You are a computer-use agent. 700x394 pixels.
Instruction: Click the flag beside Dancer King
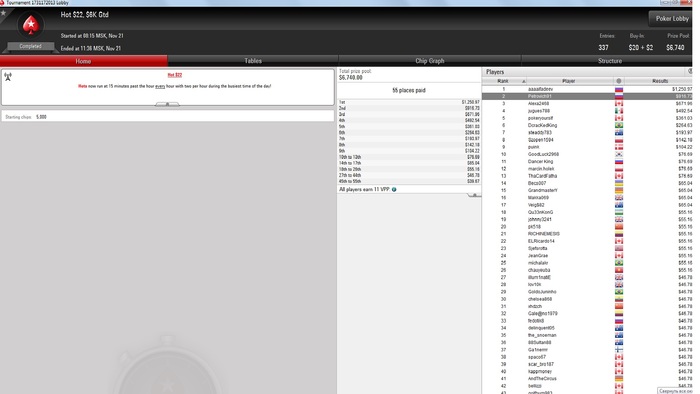[x=619, y=162]
